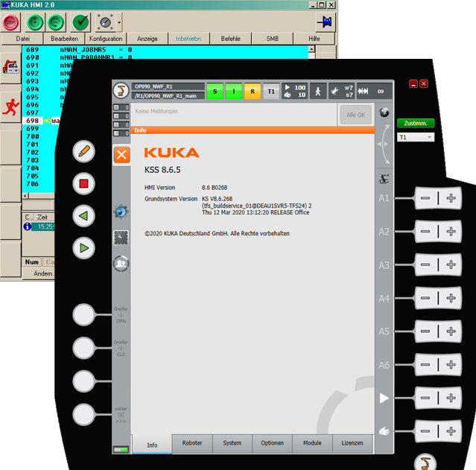Open the Konfiguration menu

click(106, 39)
